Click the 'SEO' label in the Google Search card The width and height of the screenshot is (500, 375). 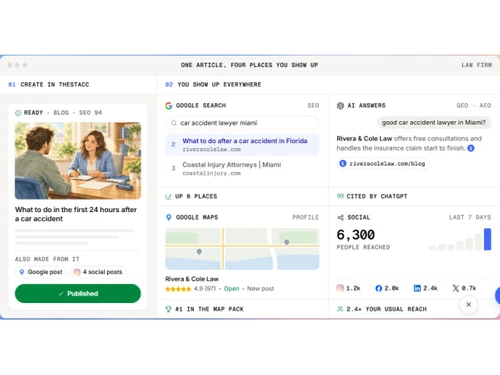pos(313,106)
